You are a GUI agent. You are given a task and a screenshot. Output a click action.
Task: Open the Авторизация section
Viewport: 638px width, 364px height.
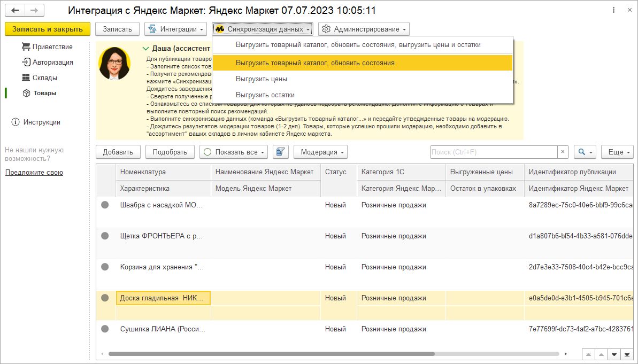53,62
